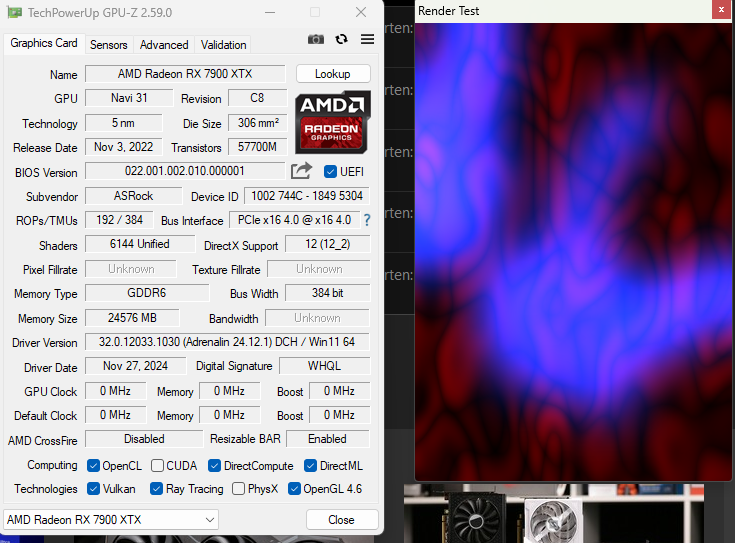
Task: Close the Render Test window
Action: click(721, 10)
